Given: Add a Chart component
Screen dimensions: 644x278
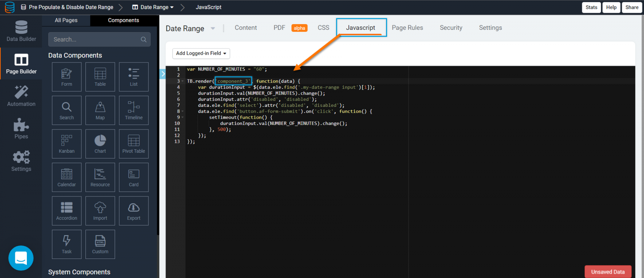Looking at the screenshot, I should [x=100, y=144].
